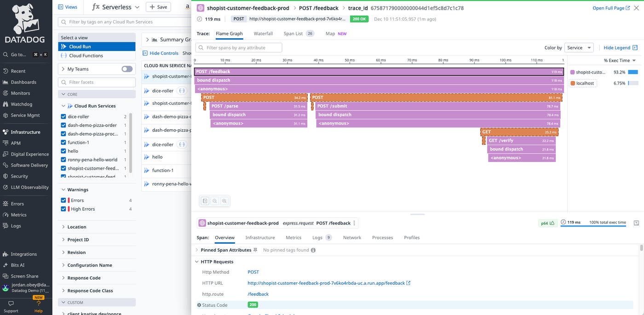Click the Filter spans by attribute field
Image resolution: width=644 pixels, height=315 pixels.
coord(239,48)
